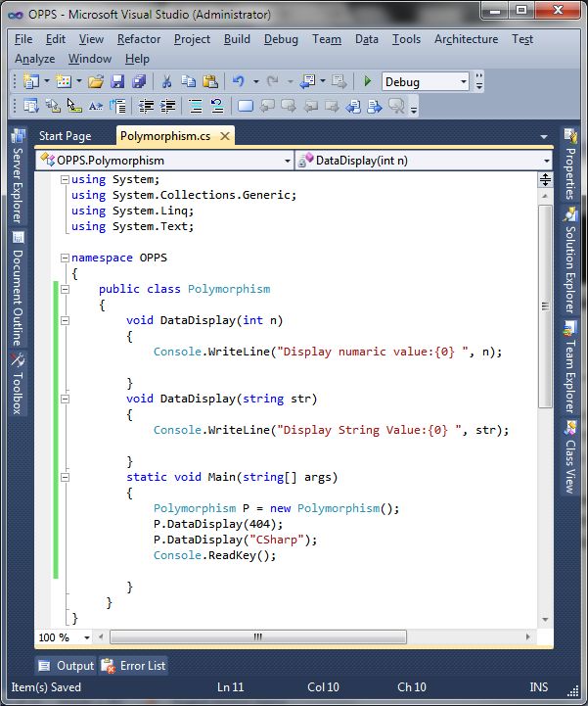This screenshot has width=588, height=706.
Task: Open the Window menu
Action: pos(90,59)
